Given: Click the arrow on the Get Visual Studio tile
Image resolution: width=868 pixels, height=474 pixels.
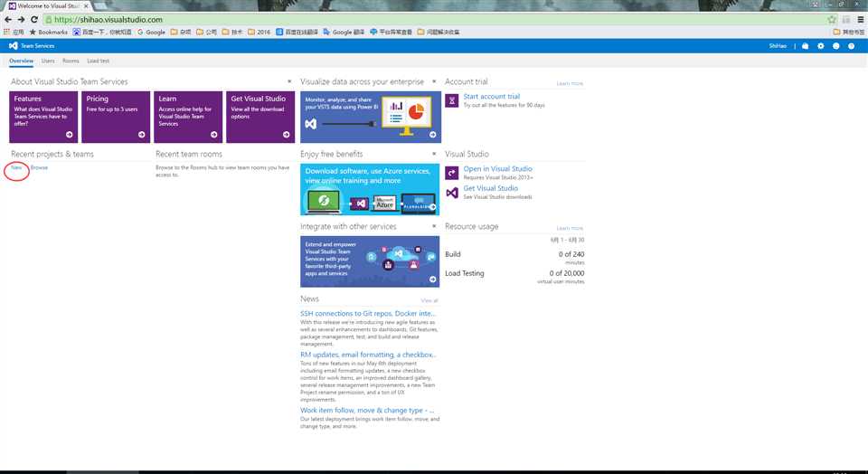Looking at the screenshot, I should 287,135.
